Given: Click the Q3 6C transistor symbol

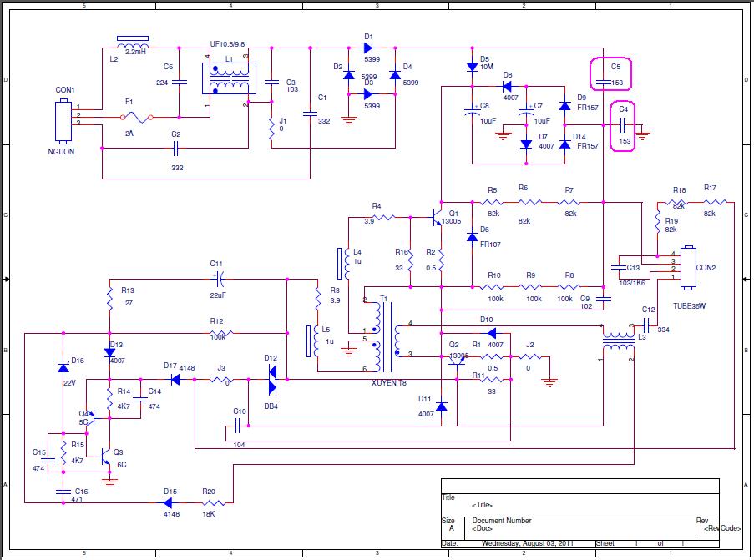Looking at the screenshot, I should coord(105,456).
